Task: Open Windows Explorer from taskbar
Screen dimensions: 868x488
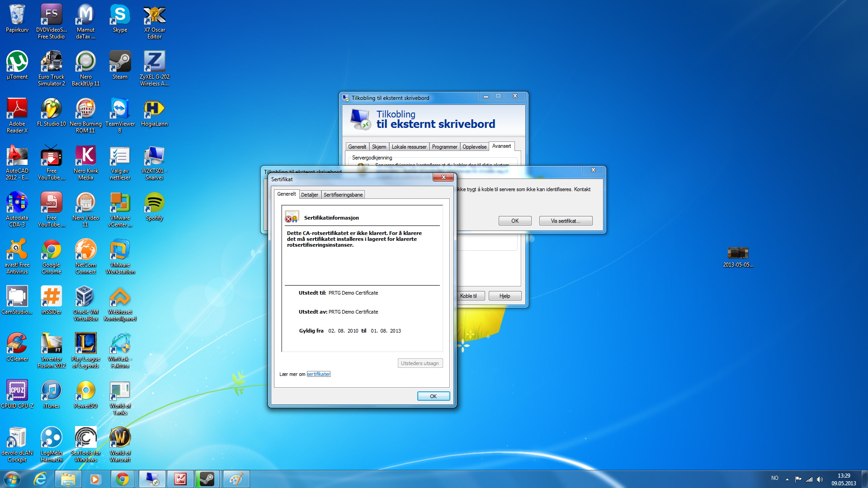Action: tap(68, 479)
